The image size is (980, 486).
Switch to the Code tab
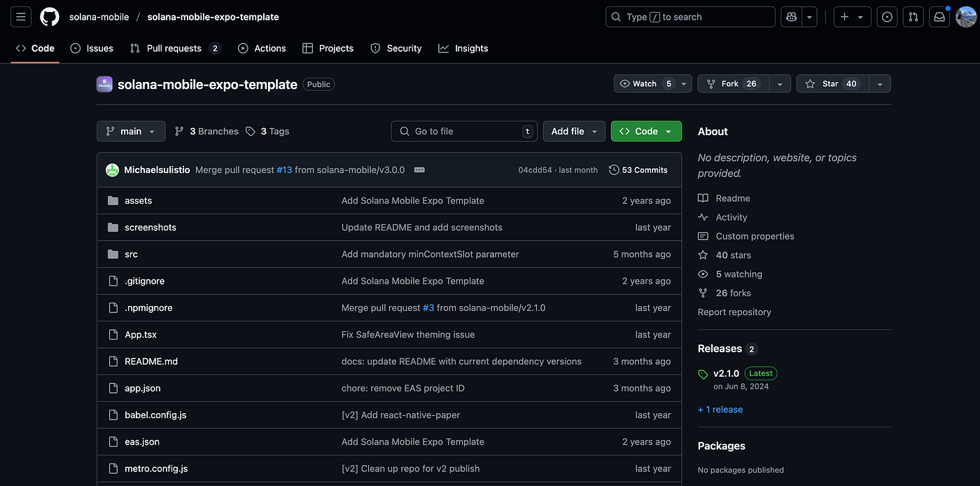click(35, 48)
